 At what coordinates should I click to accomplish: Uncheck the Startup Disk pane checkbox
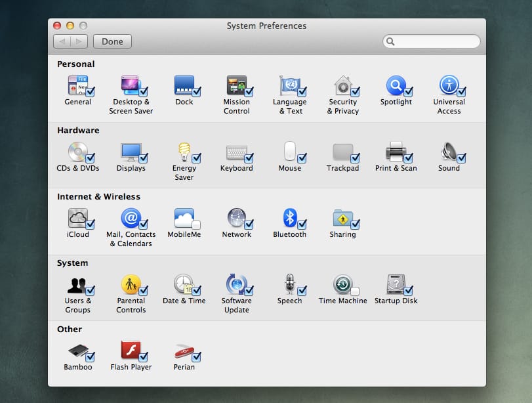(408, 290)
